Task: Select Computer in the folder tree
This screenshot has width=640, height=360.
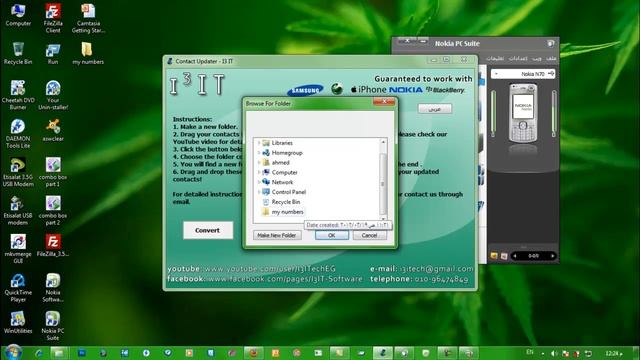Action: (284, 172)
